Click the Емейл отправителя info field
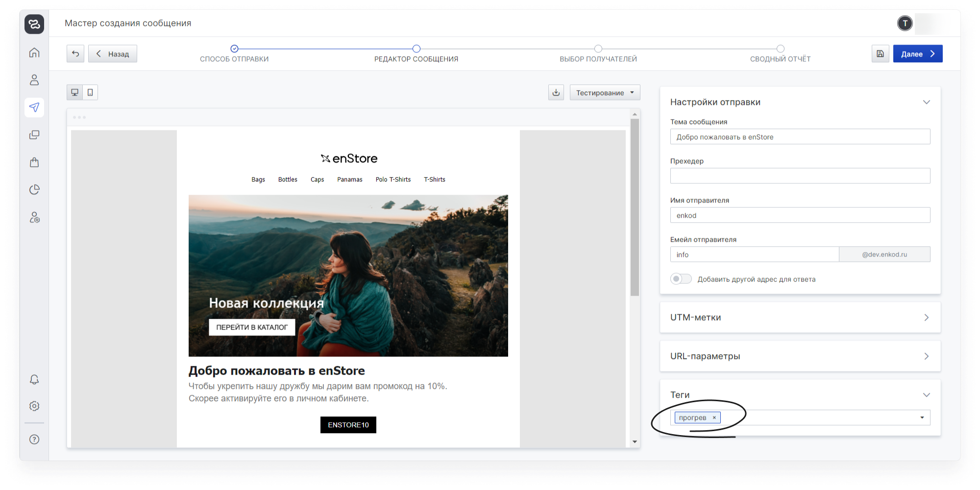Screen dimensions: 980x490 (x=755, y=255)
